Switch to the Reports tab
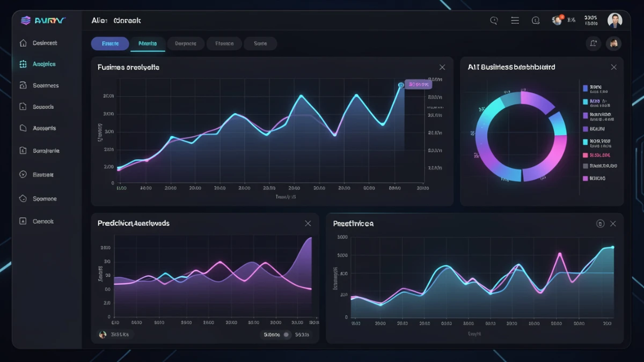The height and width of the screenshot is (362, 644). coord(186,43)
